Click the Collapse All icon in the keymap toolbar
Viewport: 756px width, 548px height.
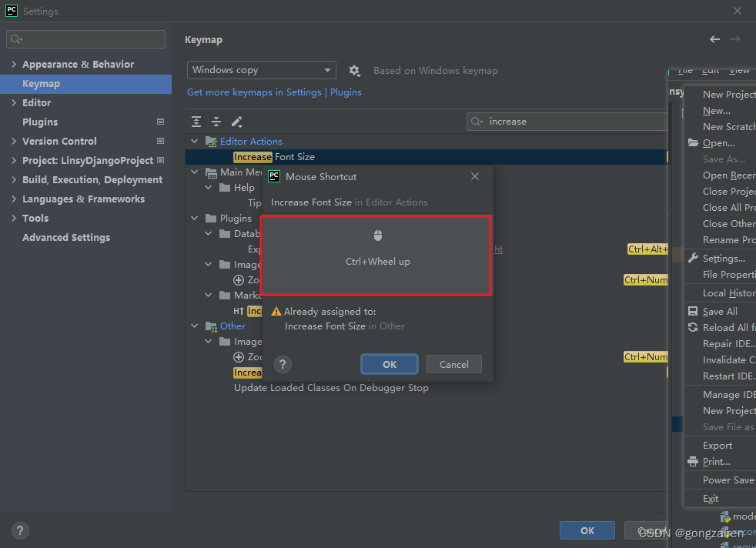coord(216,122)
